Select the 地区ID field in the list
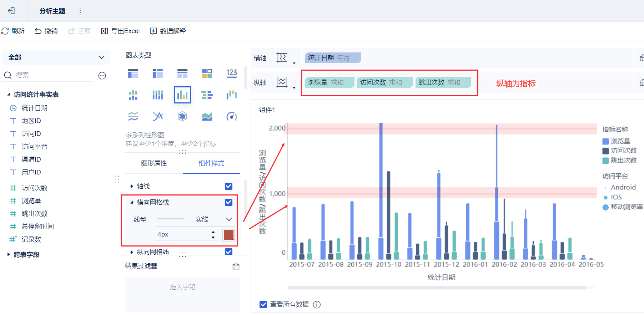 (x=31, y=121)
